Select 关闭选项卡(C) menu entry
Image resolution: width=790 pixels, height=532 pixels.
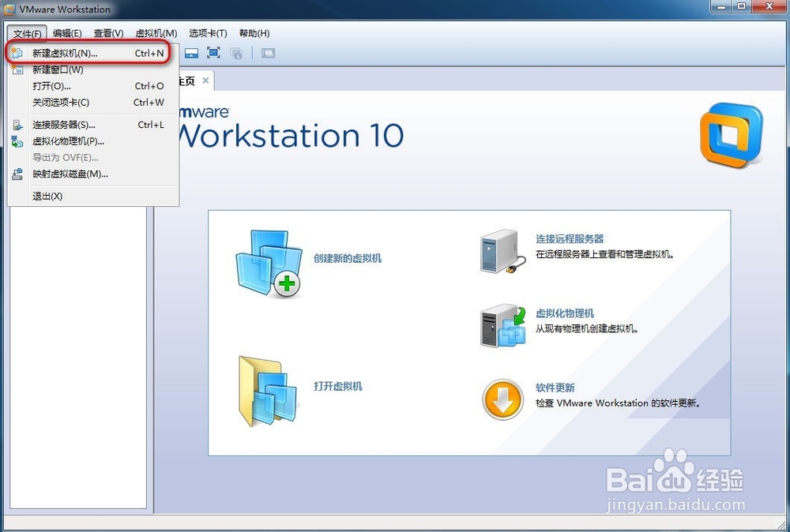[92, 102]
